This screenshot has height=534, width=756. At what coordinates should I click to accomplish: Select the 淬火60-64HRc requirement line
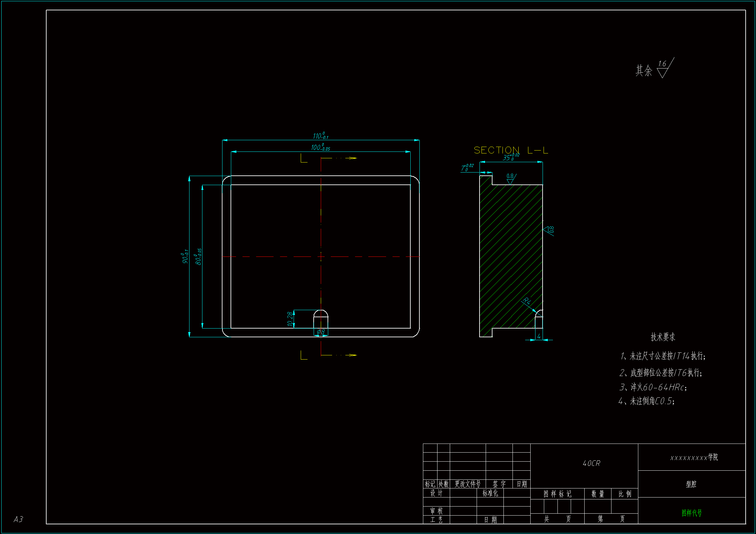pyautogui.click(x=653, y=387)
